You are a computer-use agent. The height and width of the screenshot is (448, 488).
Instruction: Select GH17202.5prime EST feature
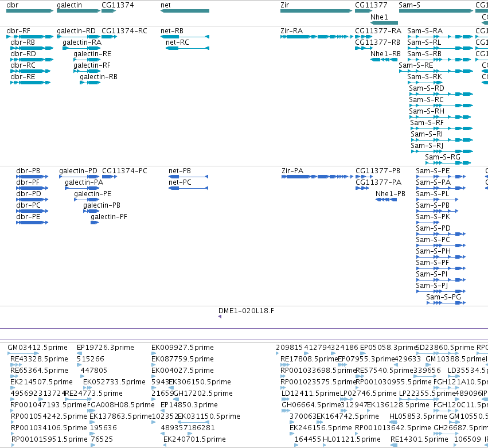pos(177,399)
